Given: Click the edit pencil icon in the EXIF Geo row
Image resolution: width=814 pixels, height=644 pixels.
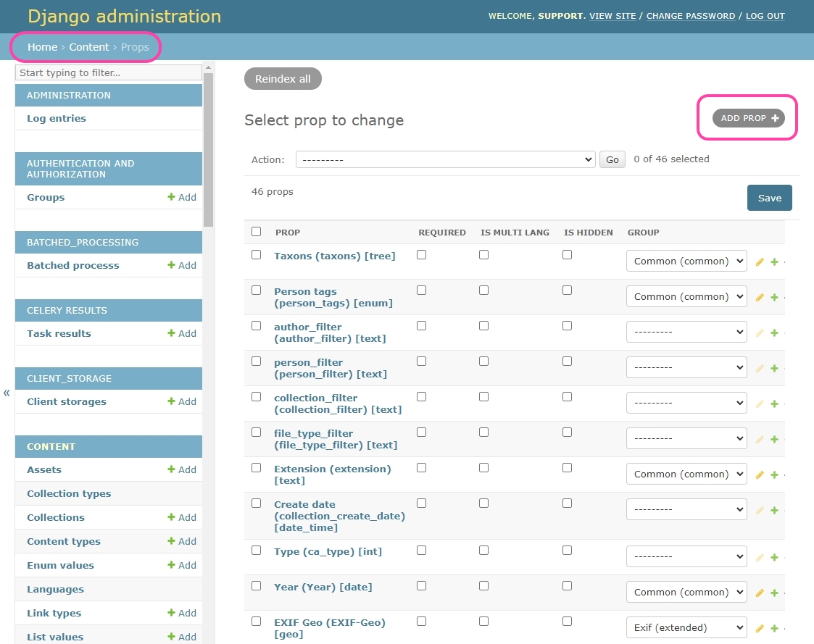Looking at the screenshot, I should pyautogui.click(x=760, y=629).
